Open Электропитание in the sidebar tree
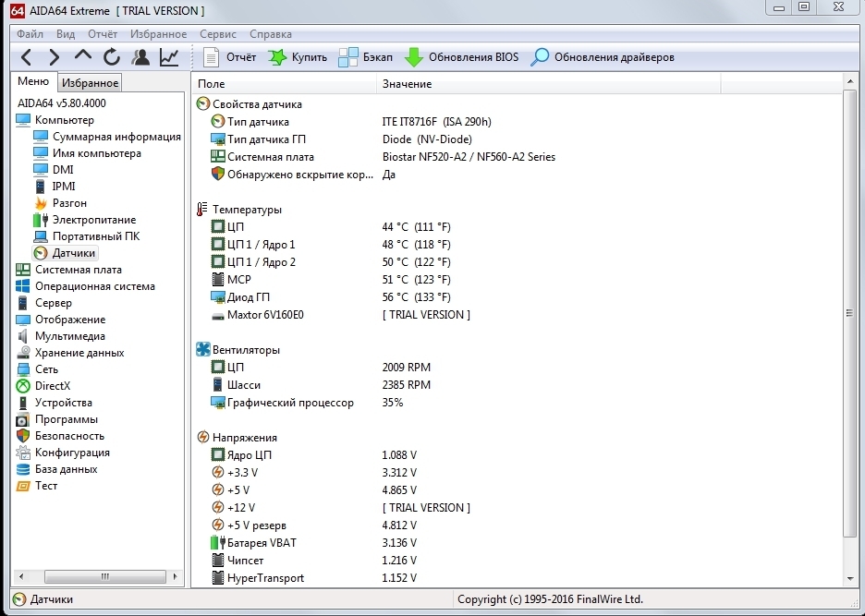The height and width of the screenshot is (616, 865). click(x=93, y=220)
